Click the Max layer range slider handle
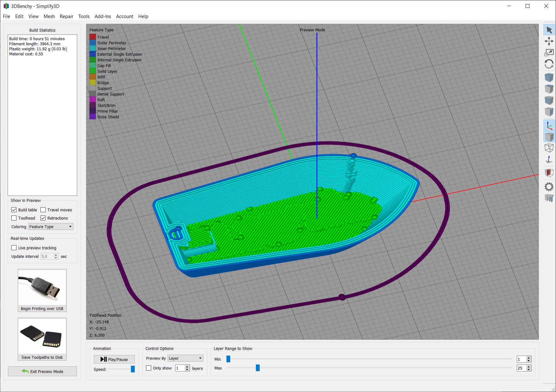Viewport: 556px width, 392px height. point(258,368)
